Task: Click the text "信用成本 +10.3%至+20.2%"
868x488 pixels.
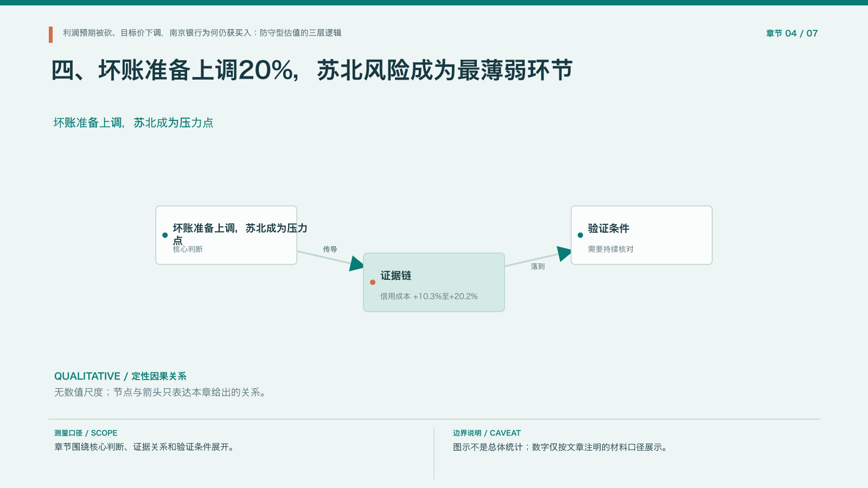Action: click(429, 296)
